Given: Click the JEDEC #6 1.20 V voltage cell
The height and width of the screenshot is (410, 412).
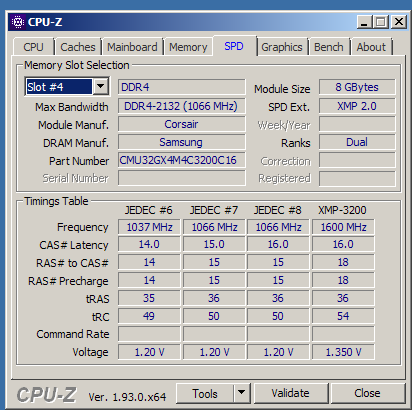Looking at the screenshot, I should point(149,352).
